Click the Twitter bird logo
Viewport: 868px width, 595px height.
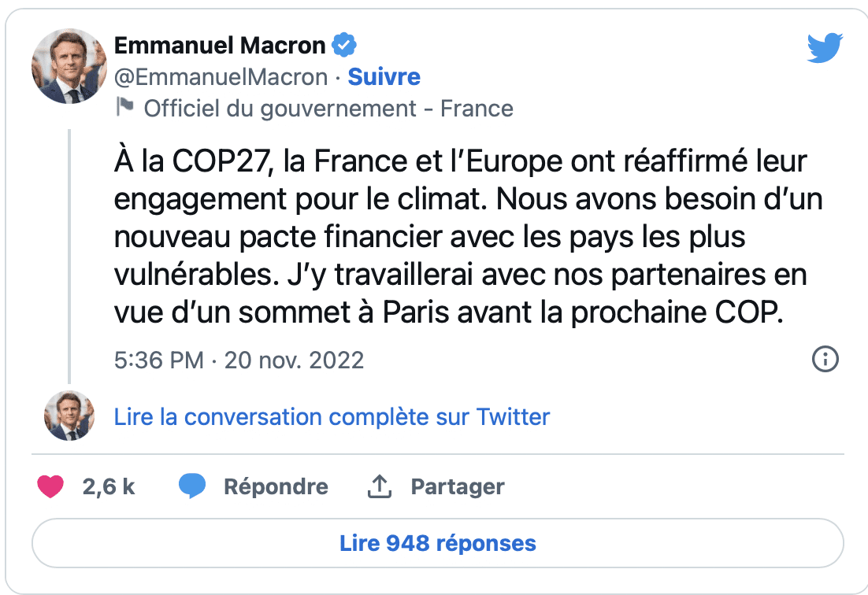click(x=825, y=47)
